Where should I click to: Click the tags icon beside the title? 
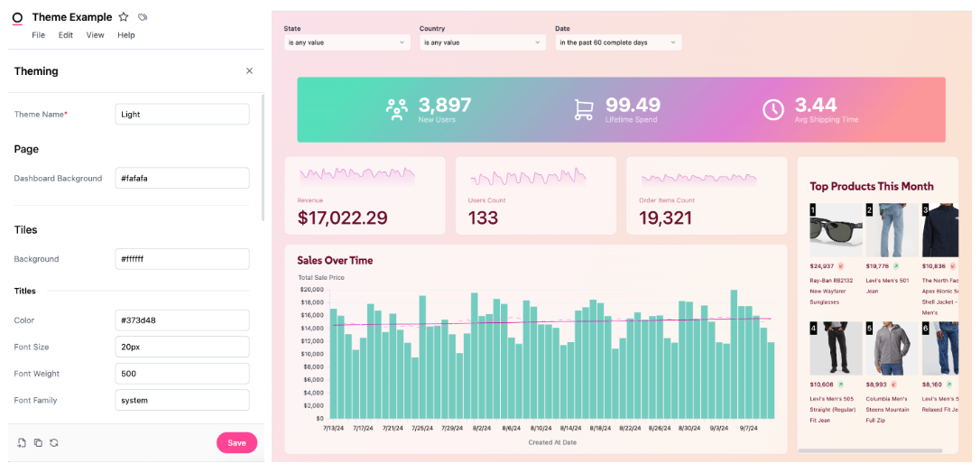pos(143,17)
